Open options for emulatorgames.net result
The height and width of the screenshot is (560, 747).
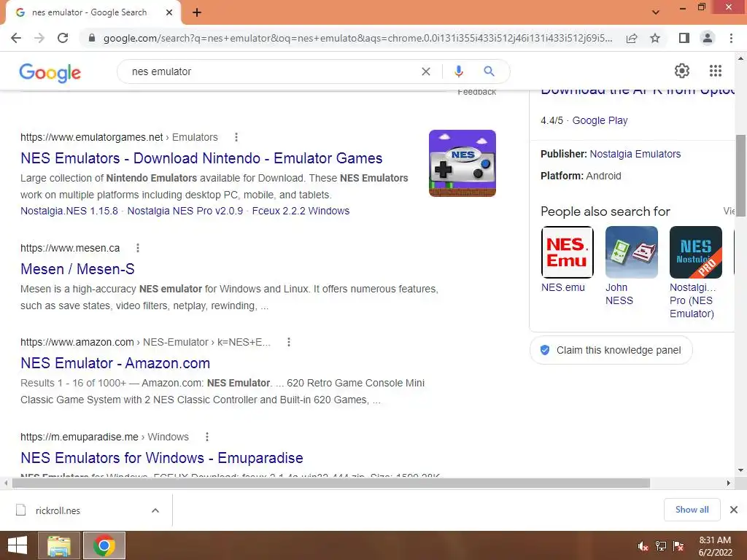(x=236, y=137)
